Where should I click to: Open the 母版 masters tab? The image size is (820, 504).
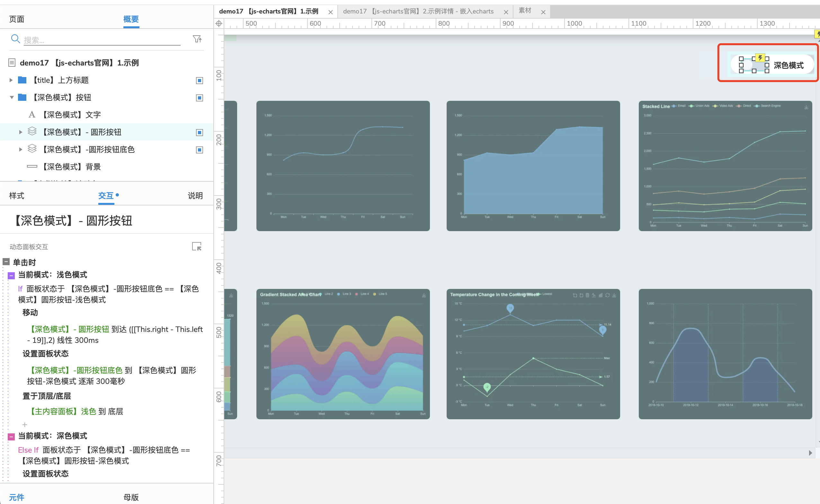tap(131, 497)
